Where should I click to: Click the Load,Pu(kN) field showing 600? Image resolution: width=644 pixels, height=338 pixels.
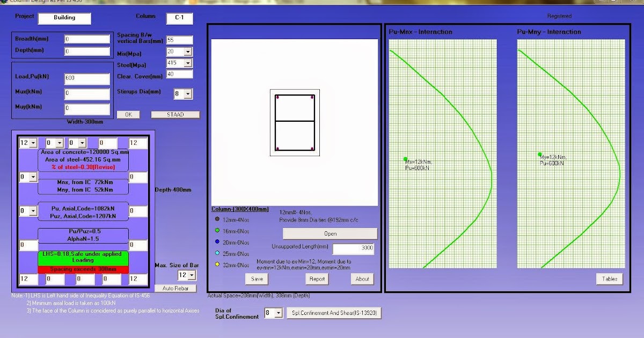click(x=87, y=79)
